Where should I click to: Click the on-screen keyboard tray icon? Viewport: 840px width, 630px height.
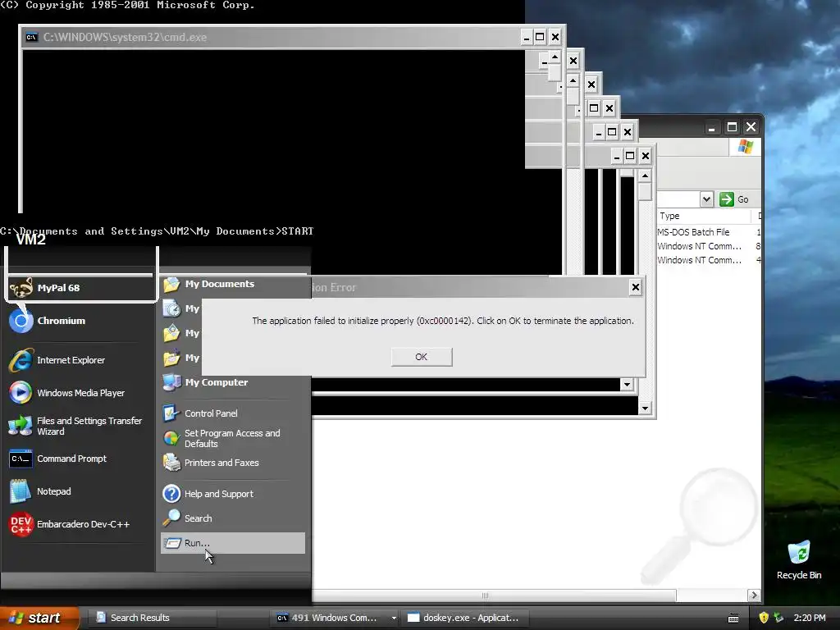tap(733, 619)
